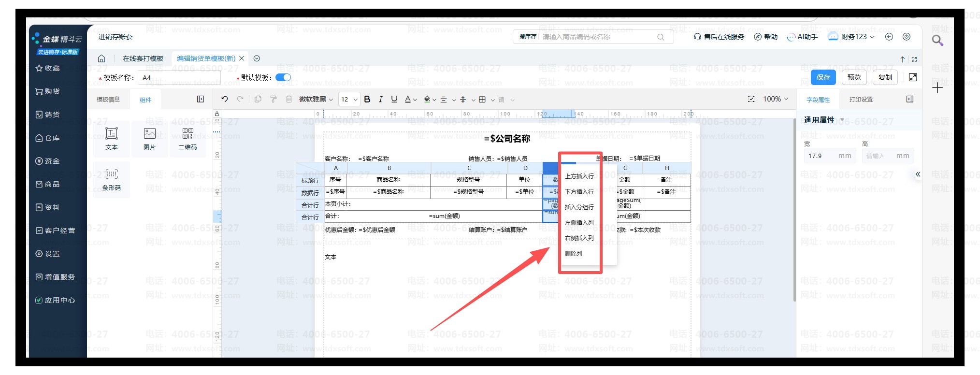Screen dimensions: 980x375
Task: Click the undo arrow in the toolbar
Action: [224, 99]
